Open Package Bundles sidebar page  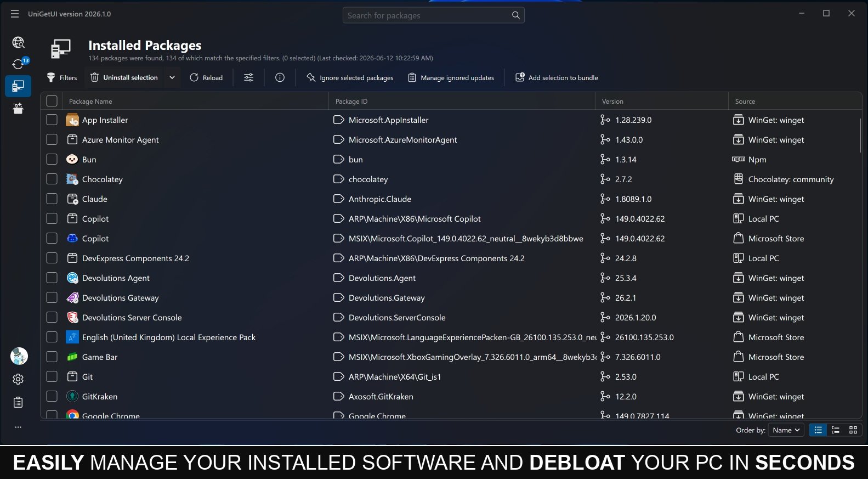click(18, 108)
